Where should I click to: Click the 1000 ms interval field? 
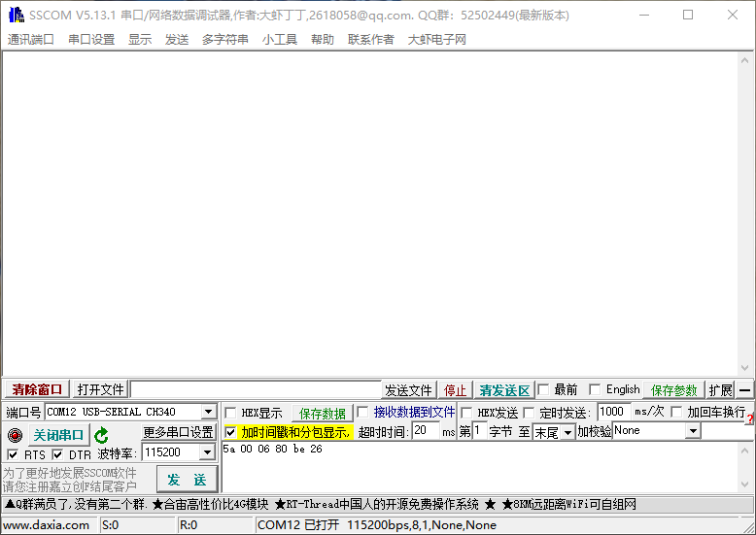click(614, 412)
